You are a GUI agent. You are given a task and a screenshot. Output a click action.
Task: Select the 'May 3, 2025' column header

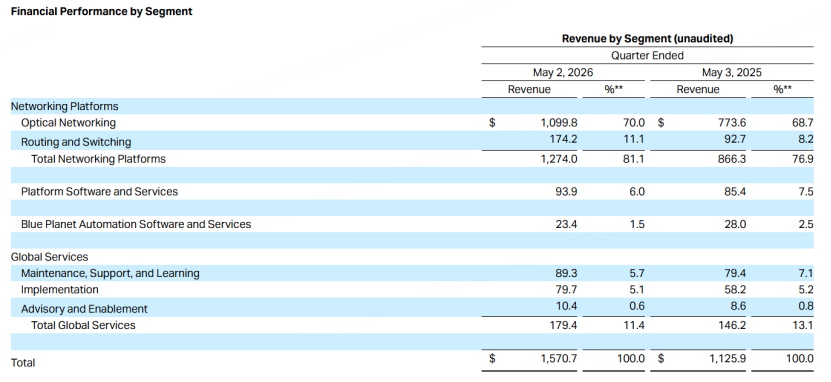(731, 73)
